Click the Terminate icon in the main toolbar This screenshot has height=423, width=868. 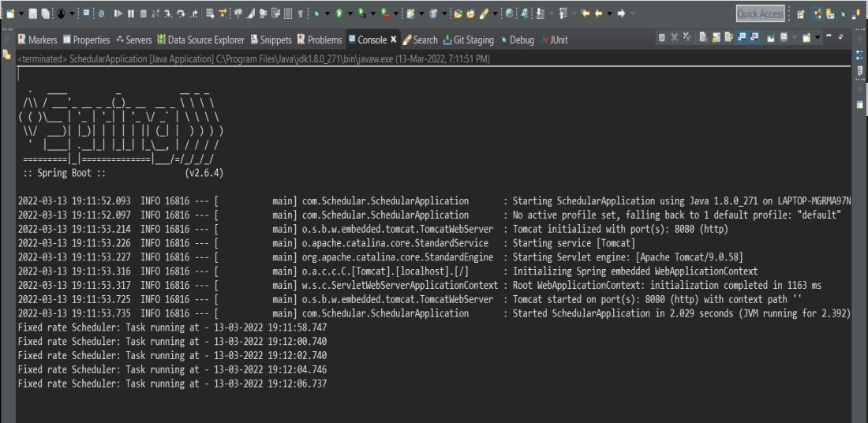pos(143,13)
